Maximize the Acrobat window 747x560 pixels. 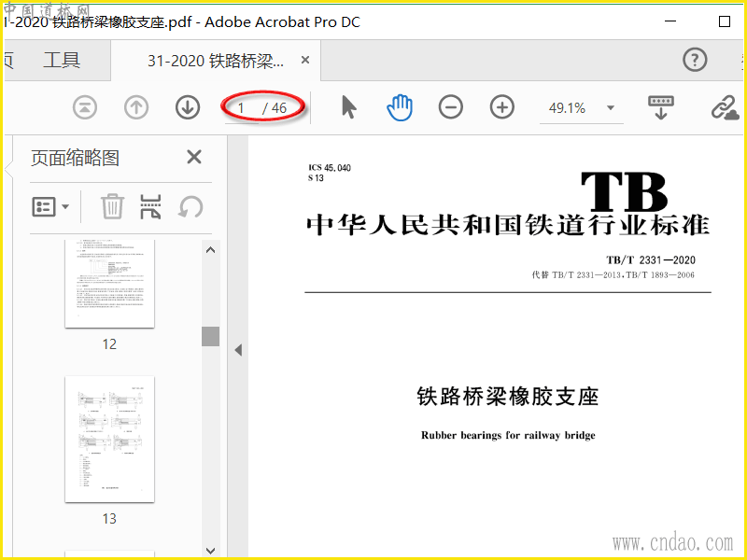click(725, 21)
